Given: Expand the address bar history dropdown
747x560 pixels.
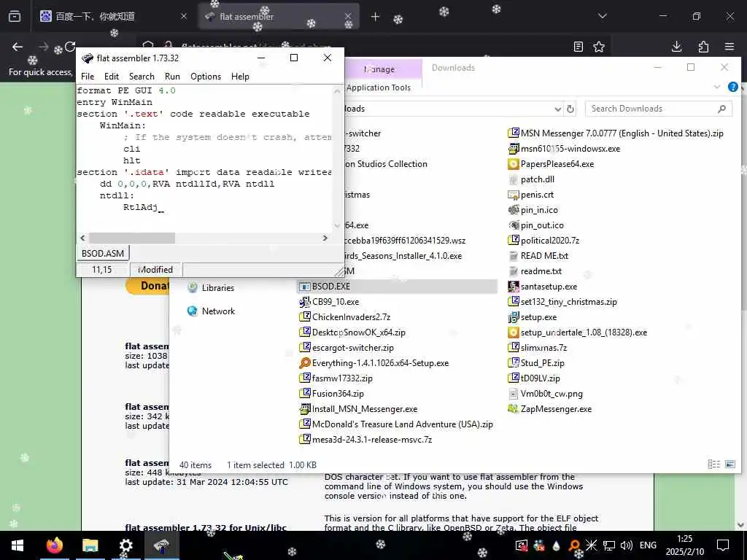Looking at the screenshot, I should pyautogui.click(x=557, y=109).
